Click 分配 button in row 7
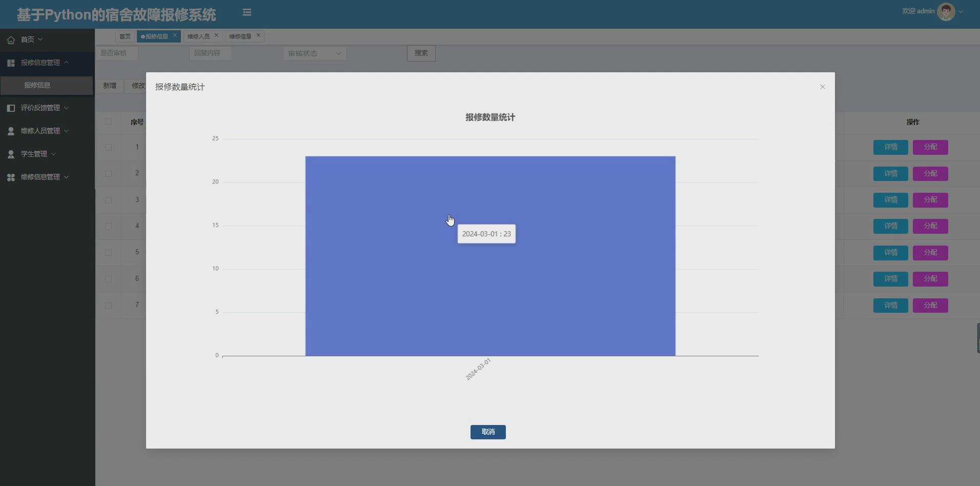 click(930, 306)
